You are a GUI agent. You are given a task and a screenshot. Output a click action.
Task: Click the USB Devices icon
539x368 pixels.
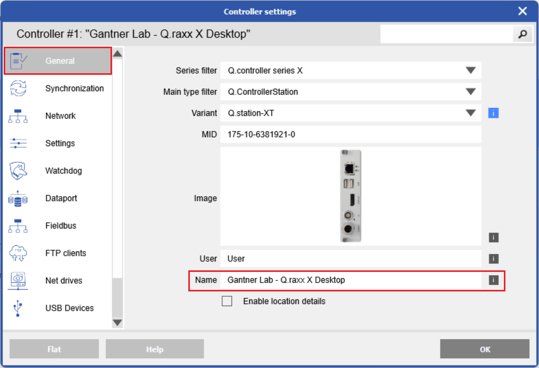[x=18, y=308]
